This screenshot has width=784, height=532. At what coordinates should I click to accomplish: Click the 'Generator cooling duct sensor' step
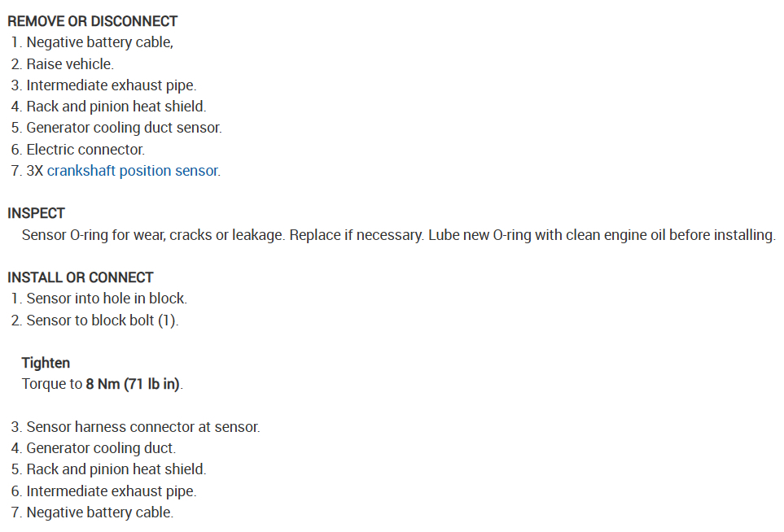[124, 128]
